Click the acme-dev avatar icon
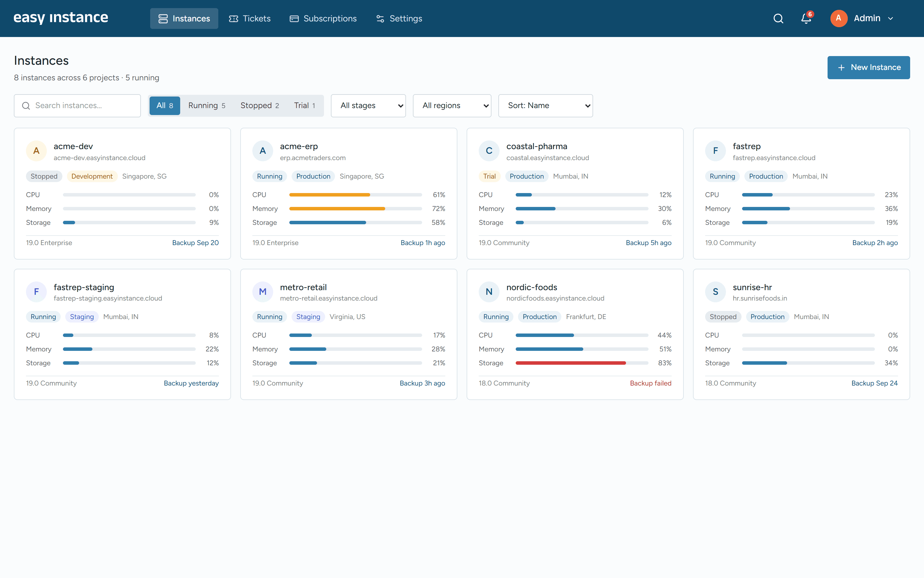Viewport: 924px width, 578px height. tap(36, 151)
